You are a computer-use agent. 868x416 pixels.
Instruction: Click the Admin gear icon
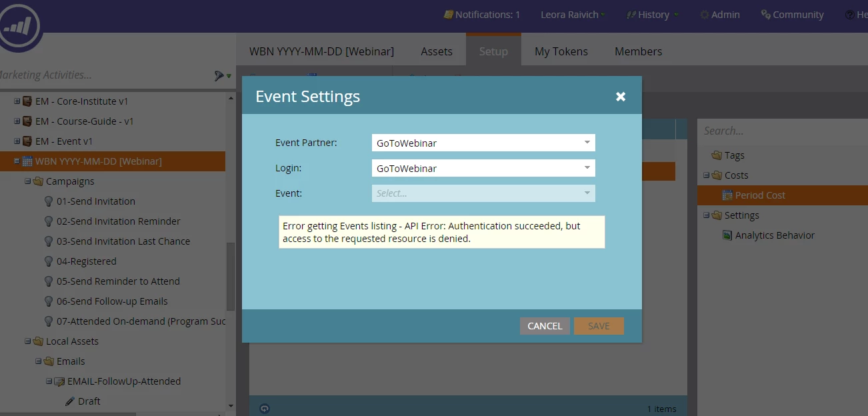click(704, 15)
